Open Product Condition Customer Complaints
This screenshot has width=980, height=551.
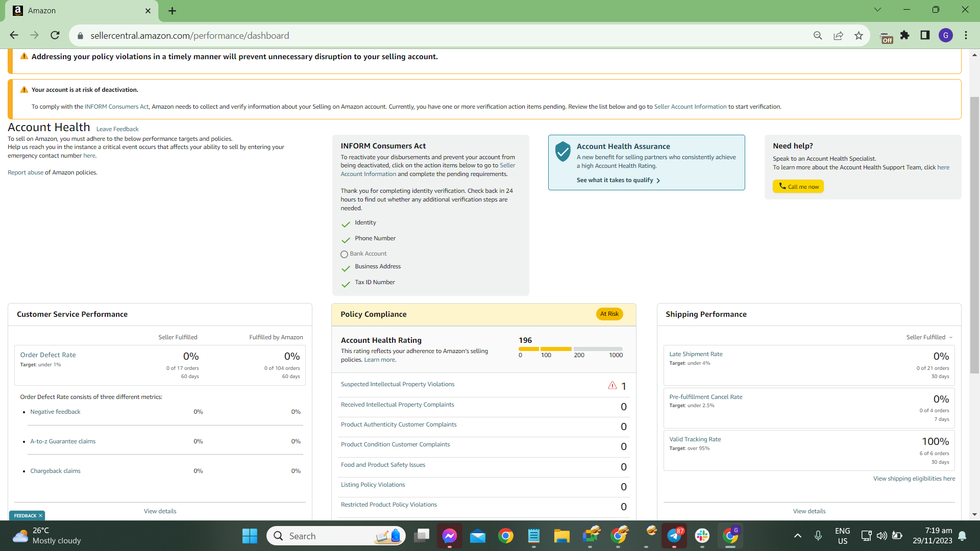[396, 444]
